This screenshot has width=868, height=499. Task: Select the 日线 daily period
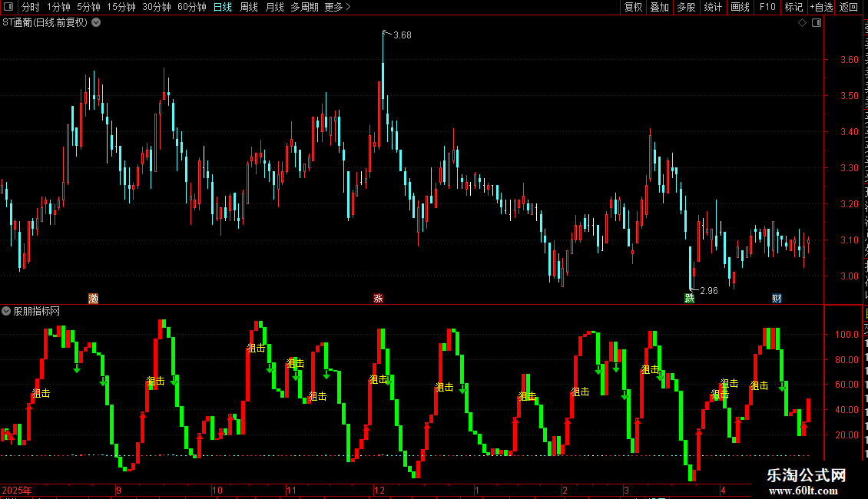(x=223, y=7)
